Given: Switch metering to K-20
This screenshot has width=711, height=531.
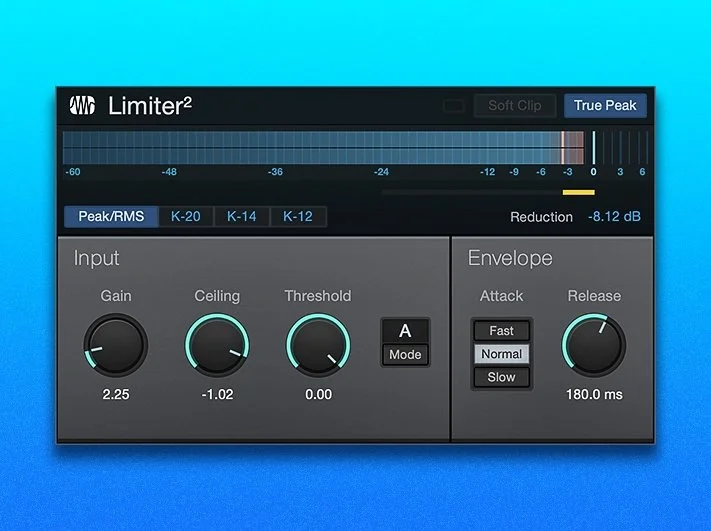Looking at the screenshot, I should tap(185, 216).
